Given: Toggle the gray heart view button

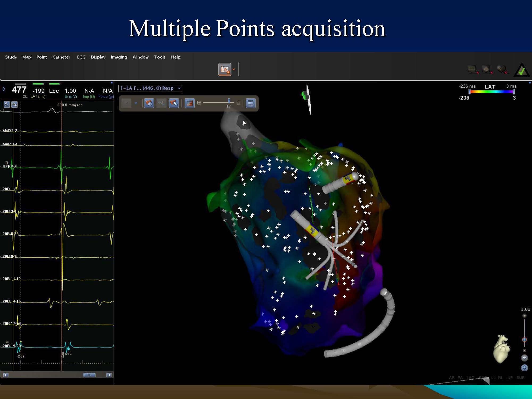Looking at the screenshot, I should [524, 358].
